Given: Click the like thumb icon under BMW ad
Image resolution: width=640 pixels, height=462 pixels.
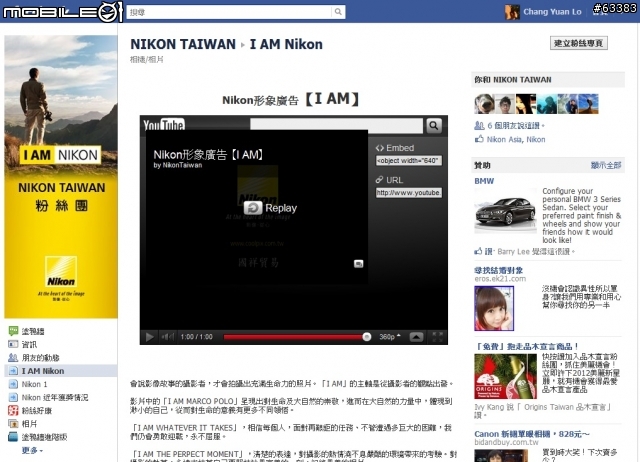Looking at the screenshot, I should click(478, 251).
